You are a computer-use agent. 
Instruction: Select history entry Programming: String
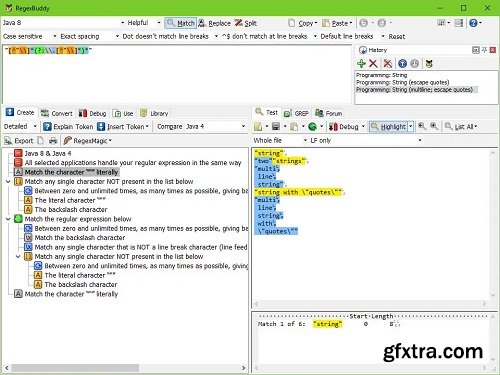(381, 75)
